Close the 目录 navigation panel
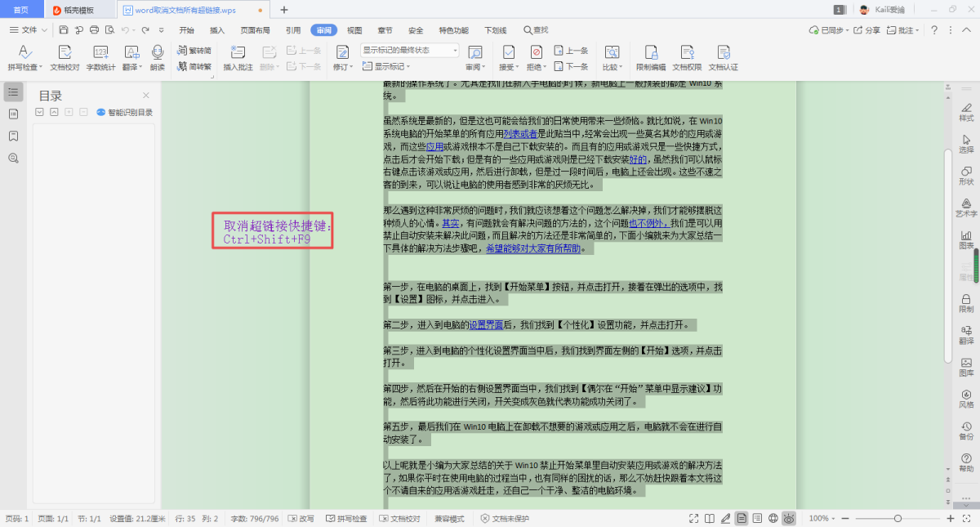Screen dimensions: 980x527 click(x=146, y=95)
